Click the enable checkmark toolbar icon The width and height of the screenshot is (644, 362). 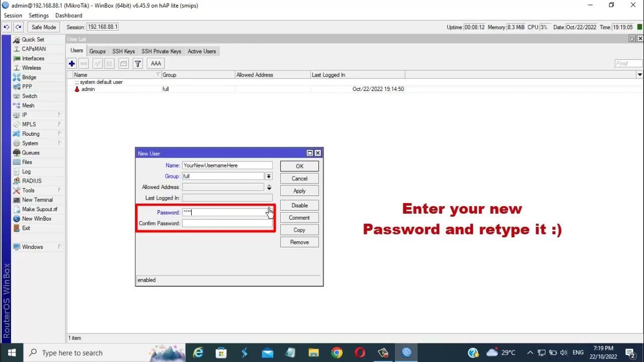click(98, 63)
